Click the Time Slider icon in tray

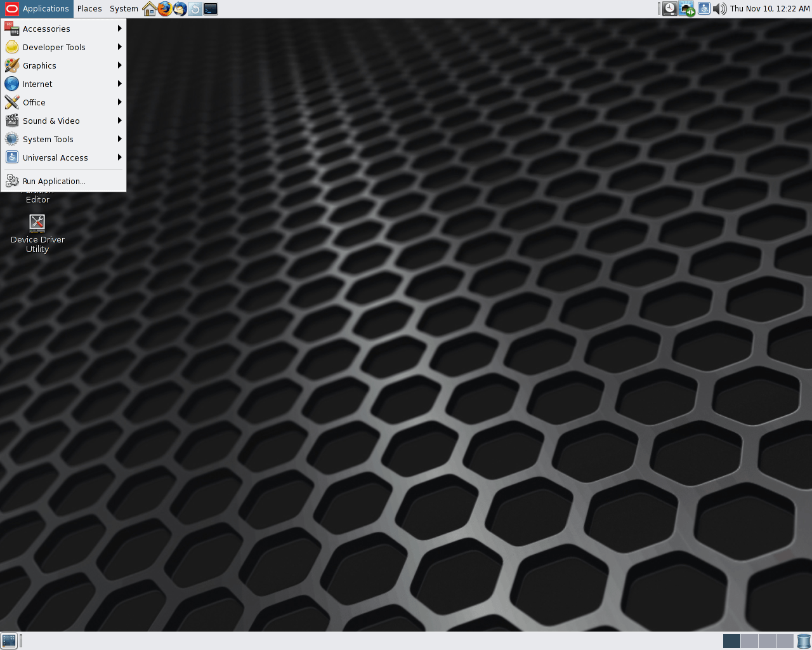pyautogui.click(x=670, y=9)
